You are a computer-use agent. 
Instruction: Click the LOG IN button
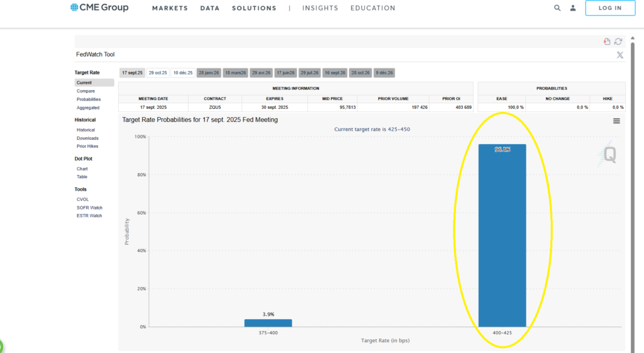click(610, 8)
